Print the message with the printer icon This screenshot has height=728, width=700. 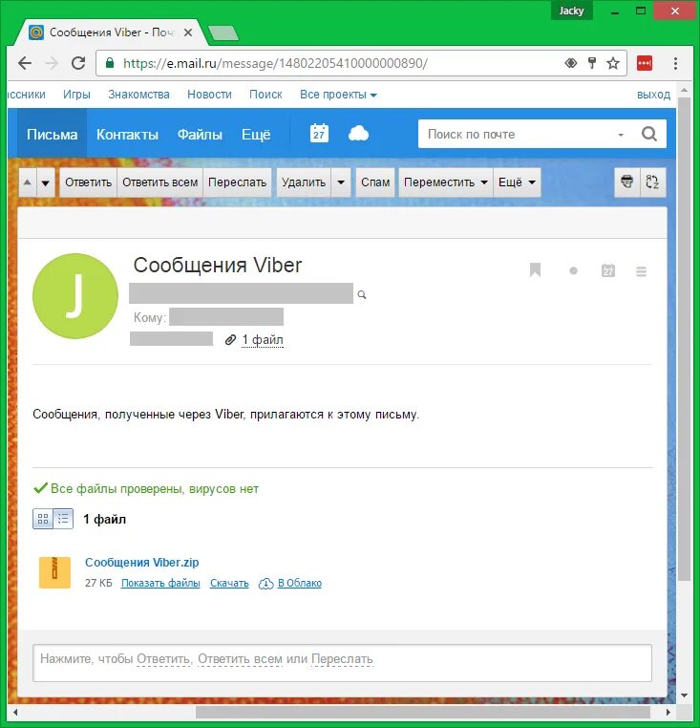tap(626, 182)
